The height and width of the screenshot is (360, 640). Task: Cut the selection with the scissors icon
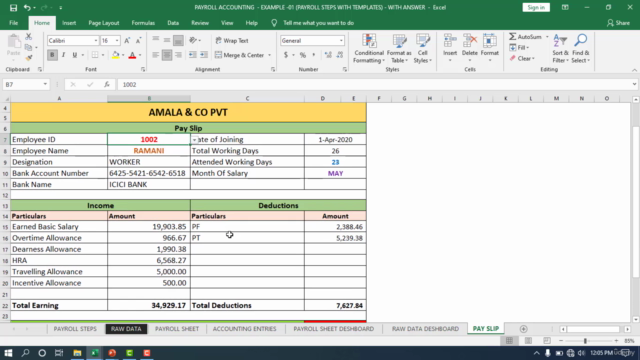[29, 37]
